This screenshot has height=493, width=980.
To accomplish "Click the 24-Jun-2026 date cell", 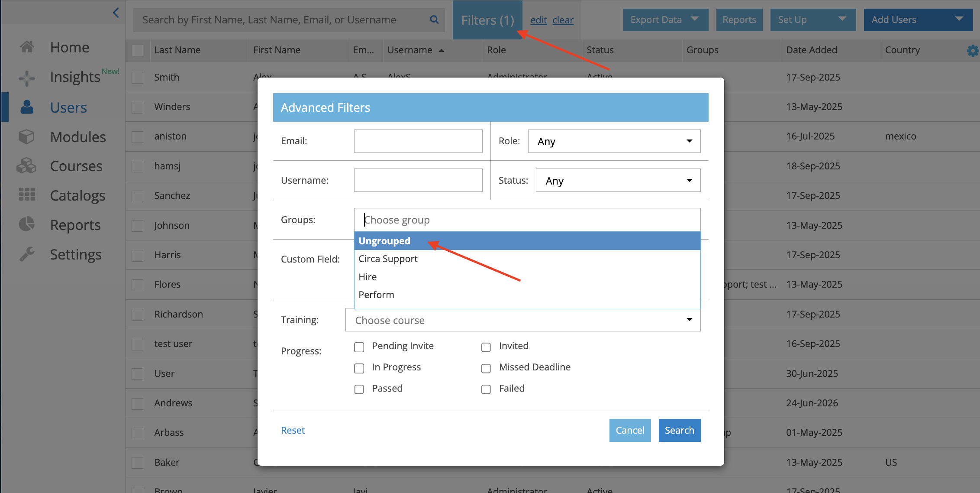I will [812, 403].
